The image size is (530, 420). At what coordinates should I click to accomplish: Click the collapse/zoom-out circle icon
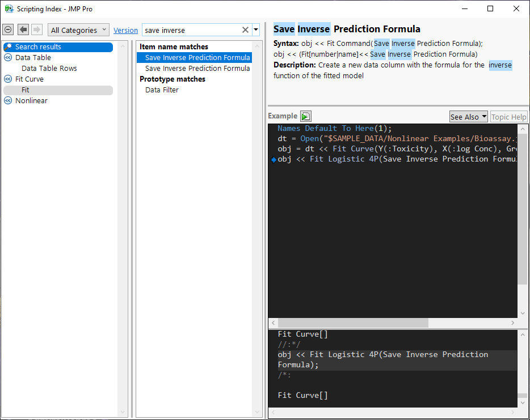point(8,30)
